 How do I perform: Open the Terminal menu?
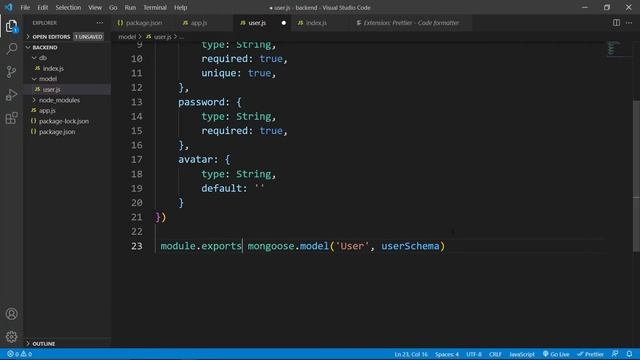(x=155, y=7)
